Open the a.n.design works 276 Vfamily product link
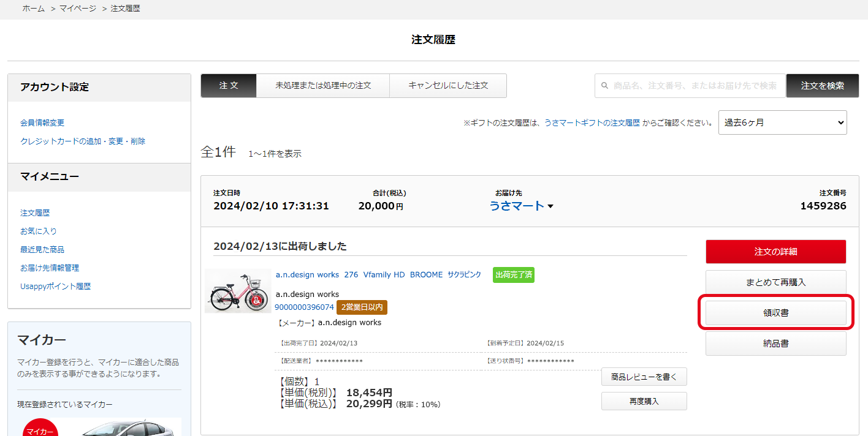The height and width of the screenshot is (436, 868). click(378, 275)
